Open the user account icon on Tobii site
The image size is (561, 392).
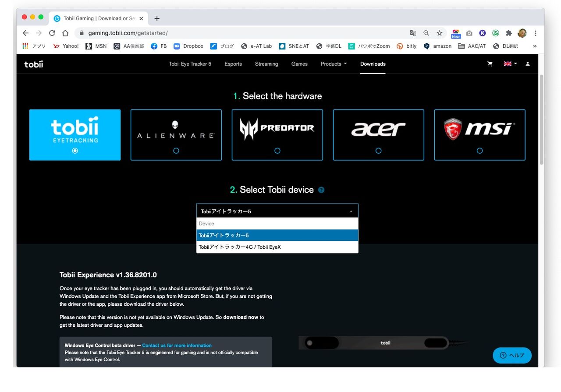[528, 64]
